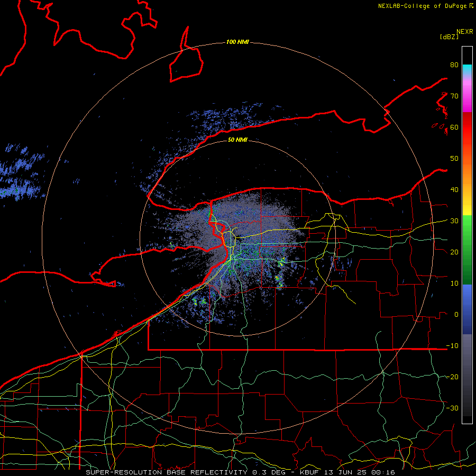Image resolution: width=476 pixels, height=476 pixels.
Task: Click the 40 value on the dBZ scale
Action: pos(454,190)
